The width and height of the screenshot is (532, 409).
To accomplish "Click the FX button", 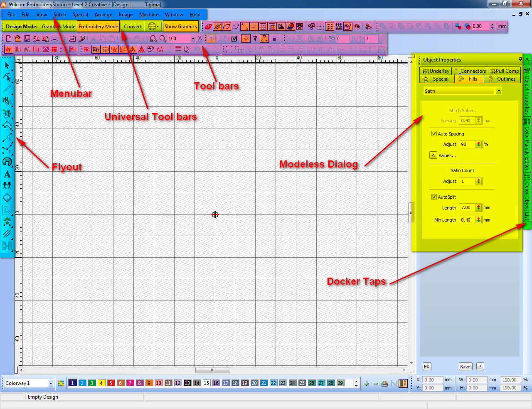I will click(427, 367).
